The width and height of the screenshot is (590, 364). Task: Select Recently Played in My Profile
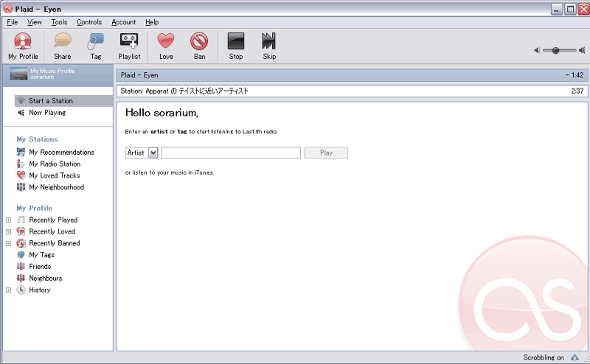click(53, 220)
